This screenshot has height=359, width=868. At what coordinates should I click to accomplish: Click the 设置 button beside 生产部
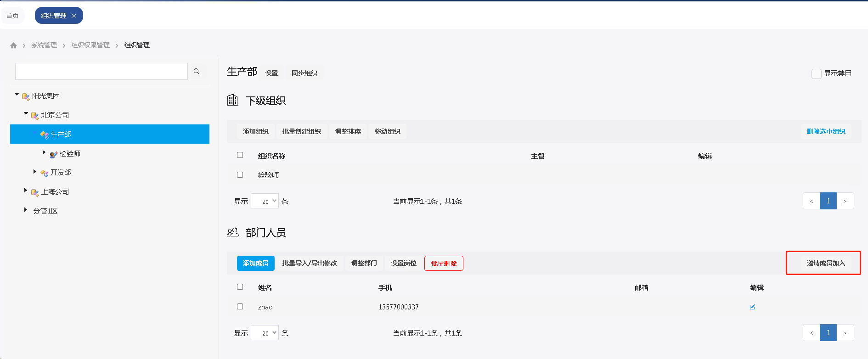click(x=271, y=73)
